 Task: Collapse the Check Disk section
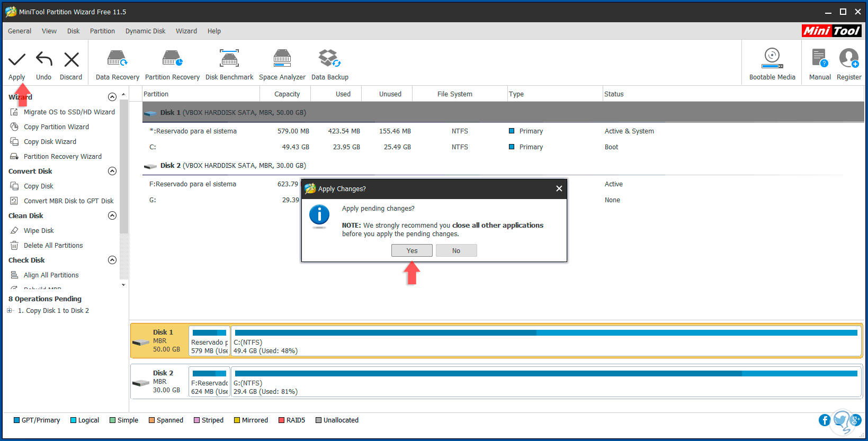[x=112, y=260]
